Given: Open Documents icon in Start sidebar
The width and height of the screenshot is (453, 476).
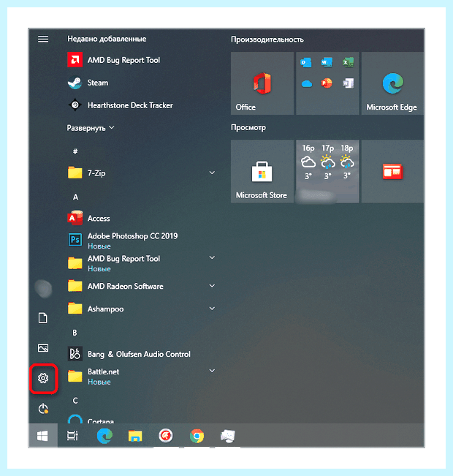Looking at the screenshot, I should pos(43,318).
